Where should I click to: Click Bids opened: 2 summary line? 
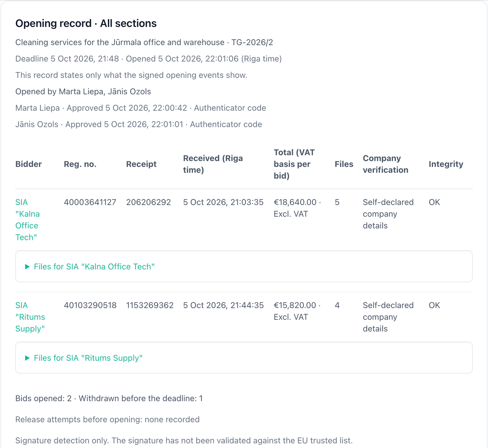pos(109,399)
